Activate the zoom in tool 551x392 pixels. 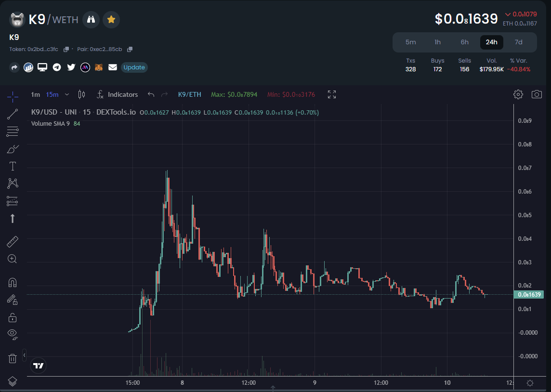click(x=13, y=259)
